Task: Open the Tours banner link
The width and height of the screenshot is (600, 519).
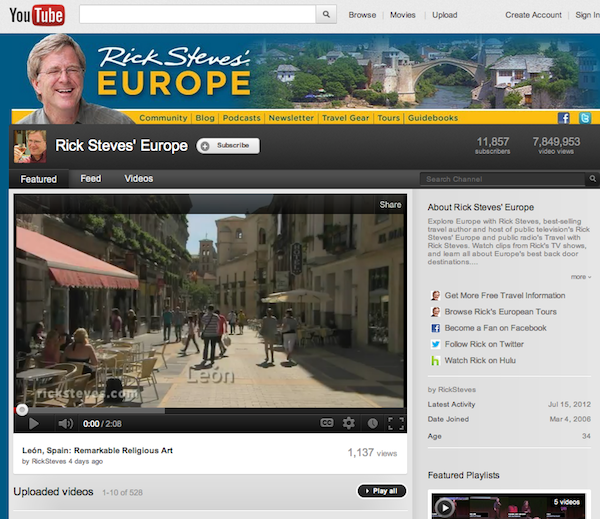Action: tap(388, 118)
